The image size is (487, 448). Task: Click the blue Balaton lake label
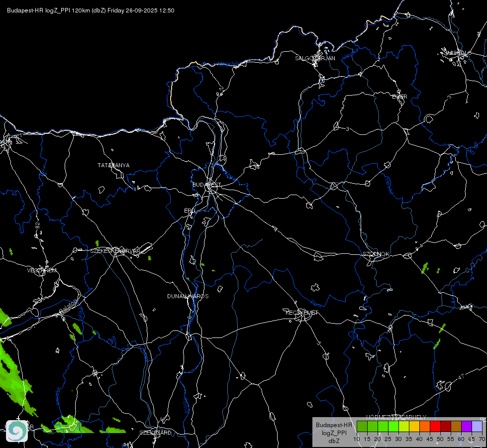[68, 306]
